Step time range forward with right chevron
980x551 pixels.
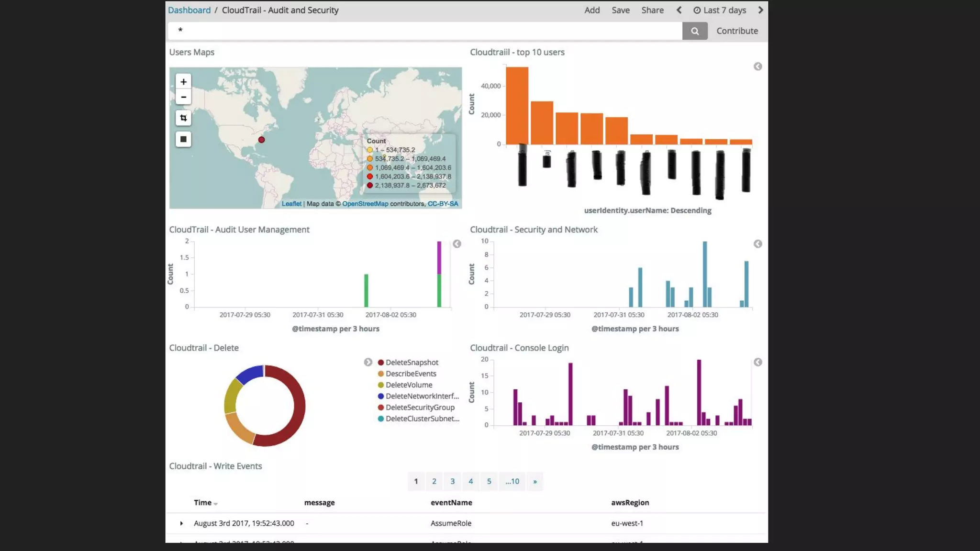[760, 10]
